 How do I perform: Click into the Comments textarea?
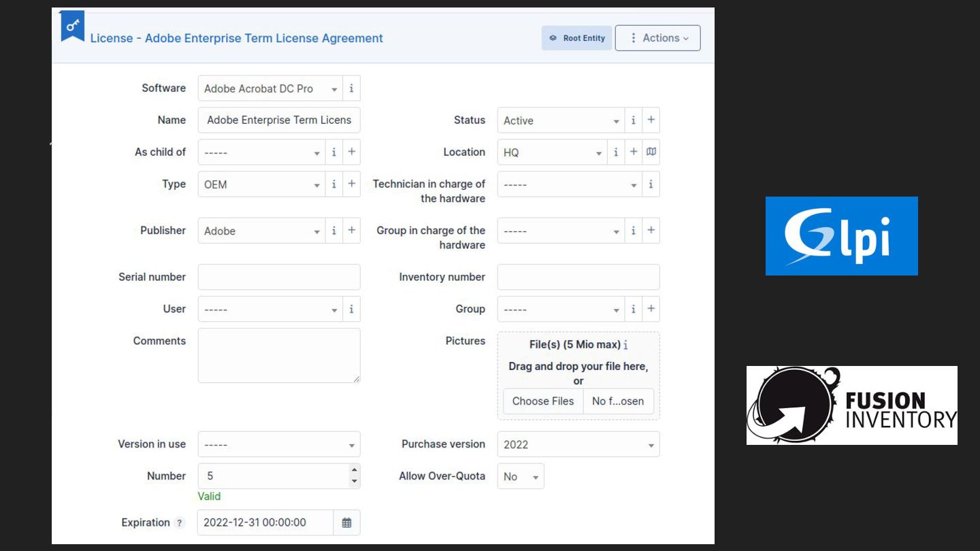(x=279, y=355)
